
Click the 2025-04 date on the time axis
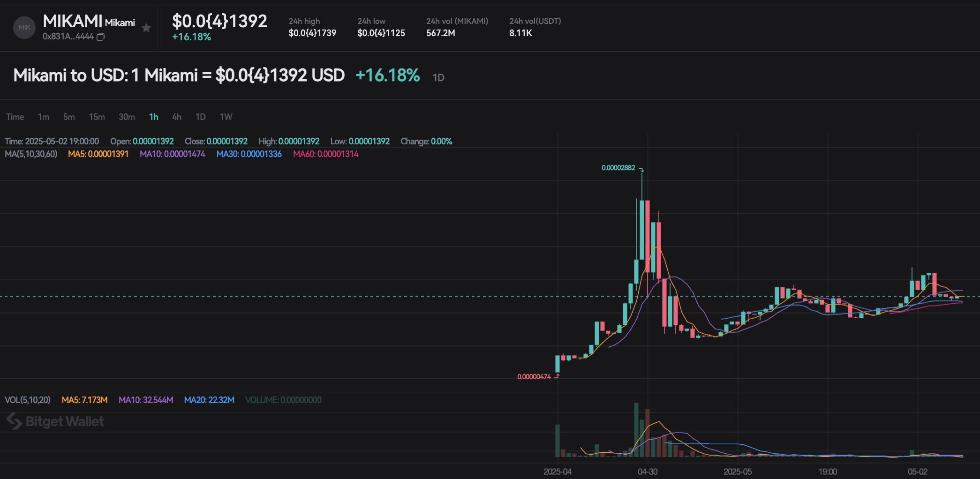[x=558, y=472]
